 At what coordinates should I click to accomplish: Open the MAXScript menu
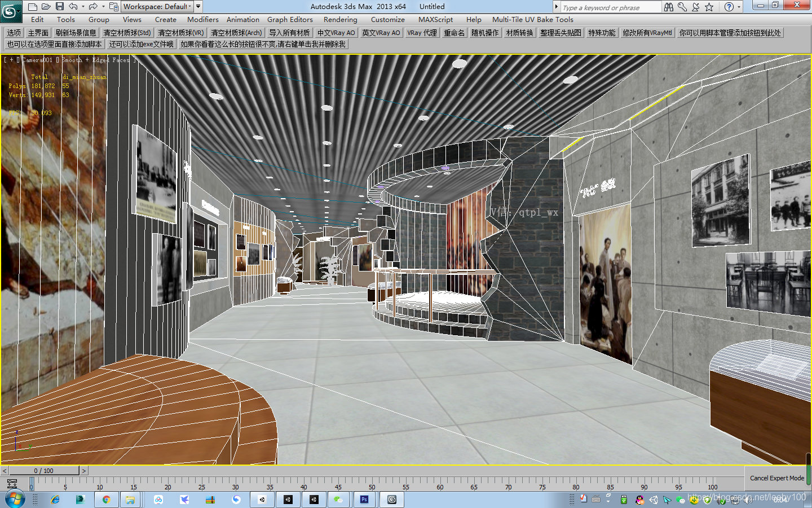[x=435, y=19]
